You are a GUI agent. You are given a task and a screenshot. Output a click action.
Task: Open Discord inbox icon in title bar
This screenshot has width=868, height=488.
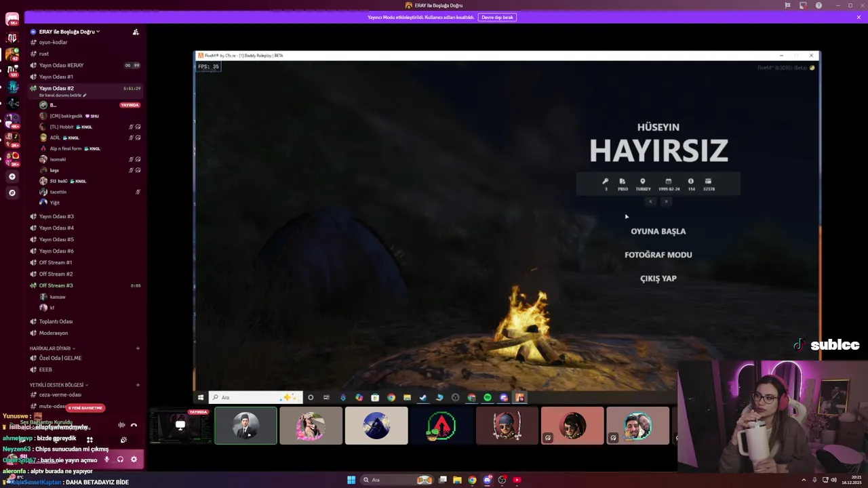click(803, 5)
